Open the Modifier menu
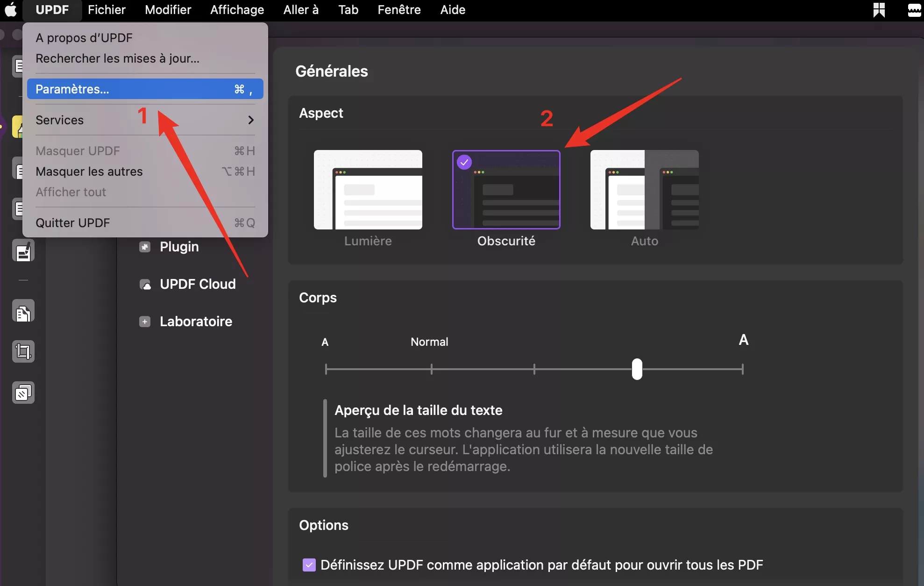 168,10
